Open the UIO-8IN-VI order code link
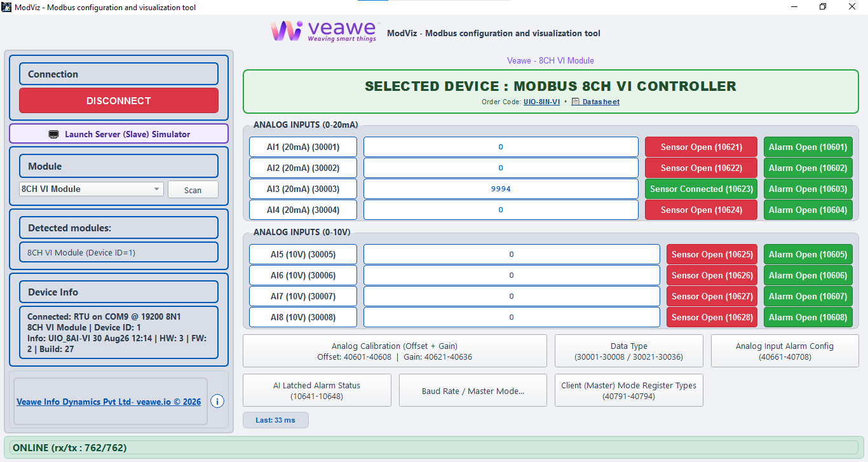The width and height of the screenshot is (868, 462). pos(541,102)
